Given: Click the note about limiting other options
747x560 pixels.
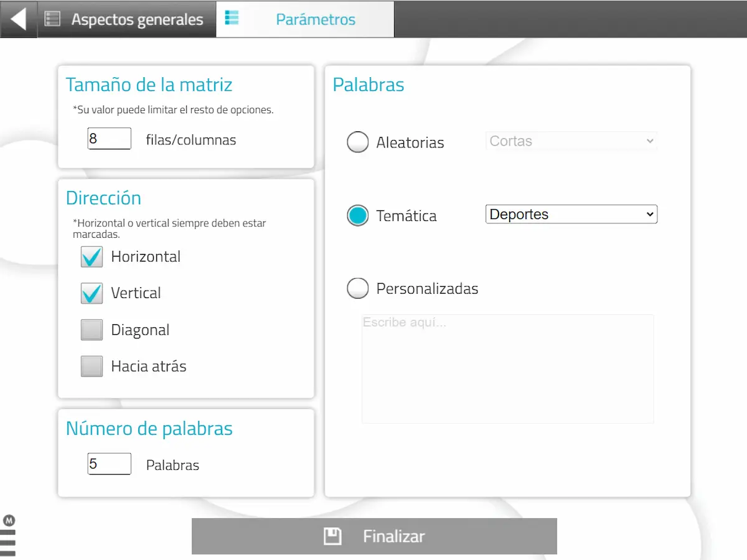Looking at the screenshot, I should tap(174, 110).
